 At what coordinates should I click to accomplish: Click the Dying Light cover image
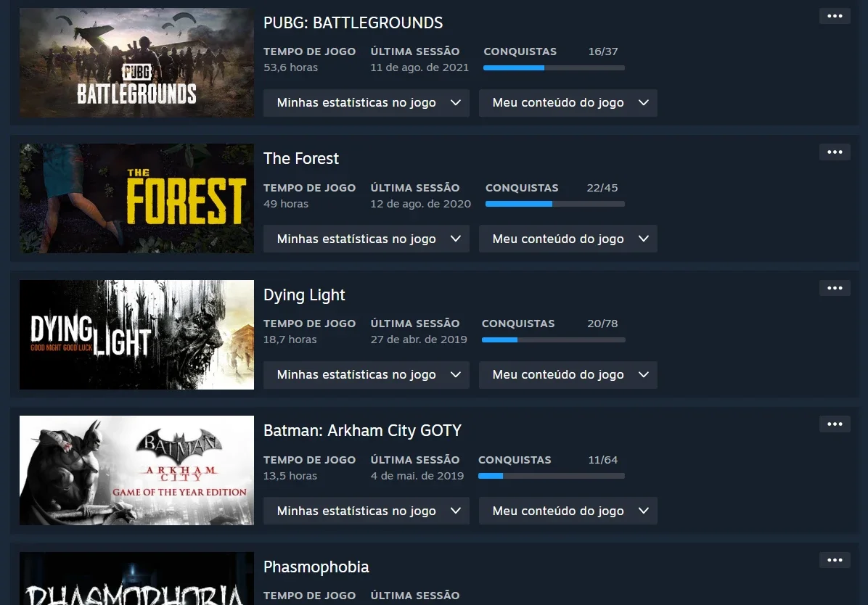point(136,335)
